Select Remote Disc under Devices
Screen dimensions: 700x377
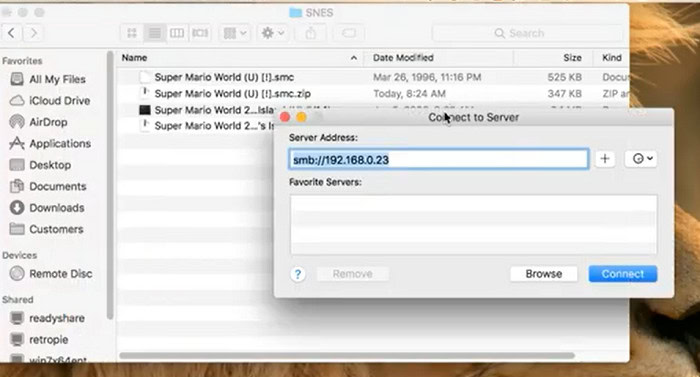coord(61,274)
